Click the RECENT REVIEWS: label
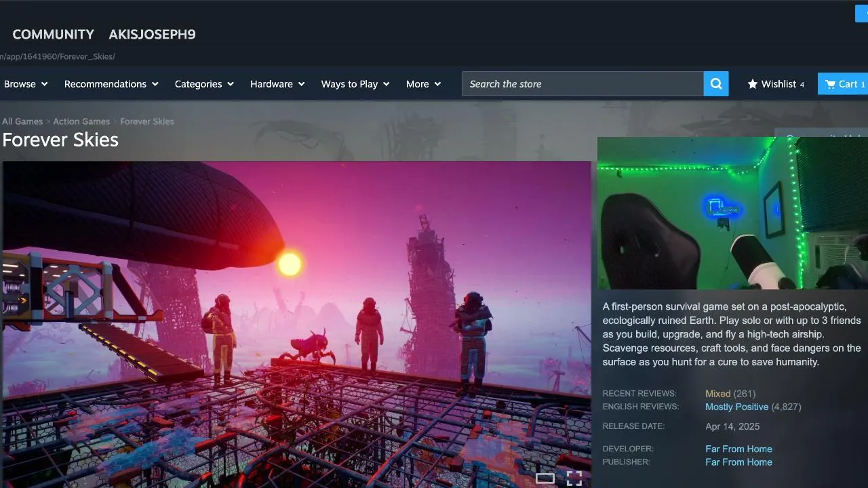This screenshot has width=868, height=488. [x=639, y=394]
